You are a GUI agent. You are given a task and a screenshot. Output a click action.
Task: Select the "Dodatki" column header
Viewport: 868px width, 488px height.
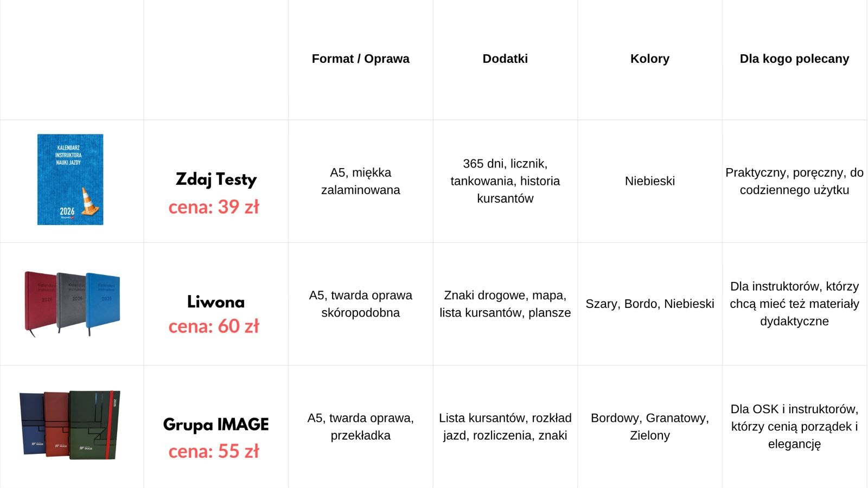coord(505,59)
